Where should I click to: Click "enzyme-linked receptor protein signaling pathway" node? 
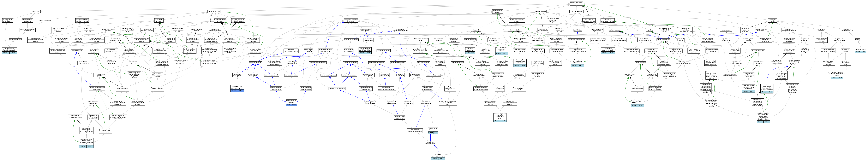(x=711, y=63)
